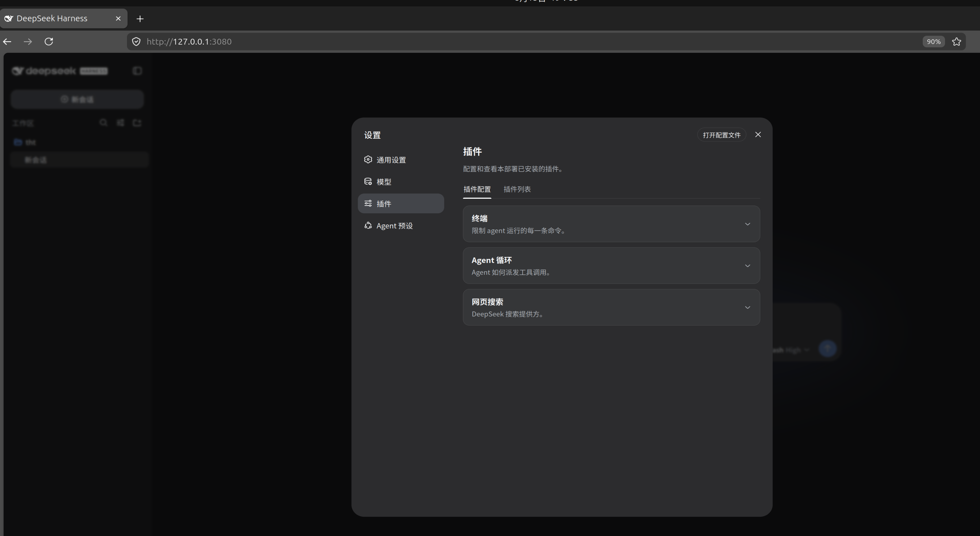Click the new folder icon in workspace
This screenshot has width=980, height=536.
137,123
